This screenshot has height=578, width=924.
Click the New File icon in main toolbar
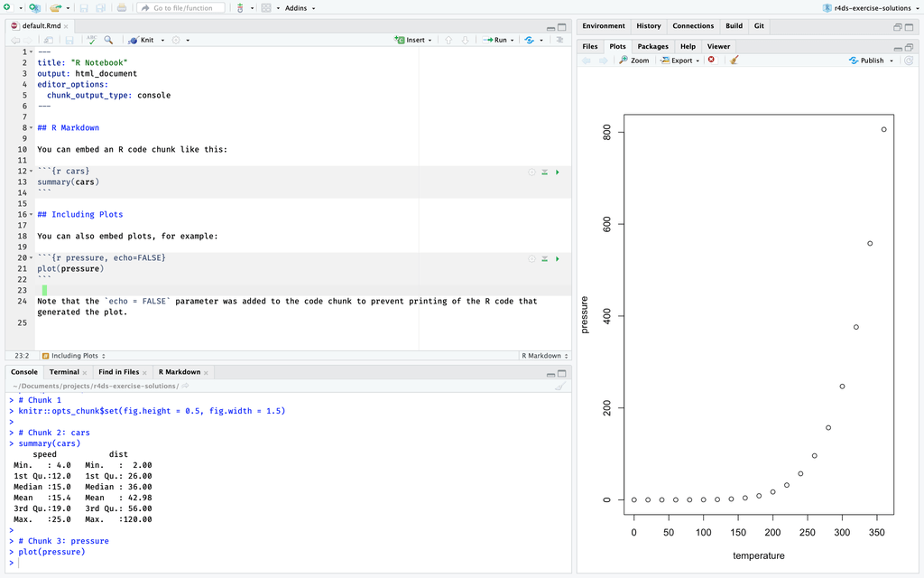(7, 7)
